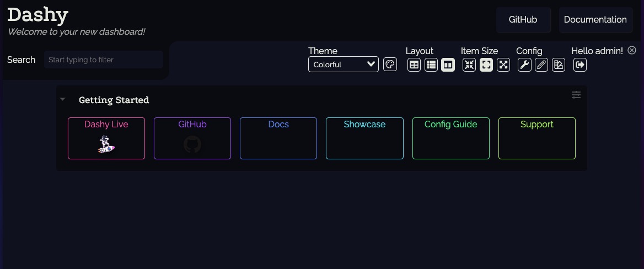Viewport: 644px width, 269px height.
Task: Focus the search filter input field
Action: (104, 60)
